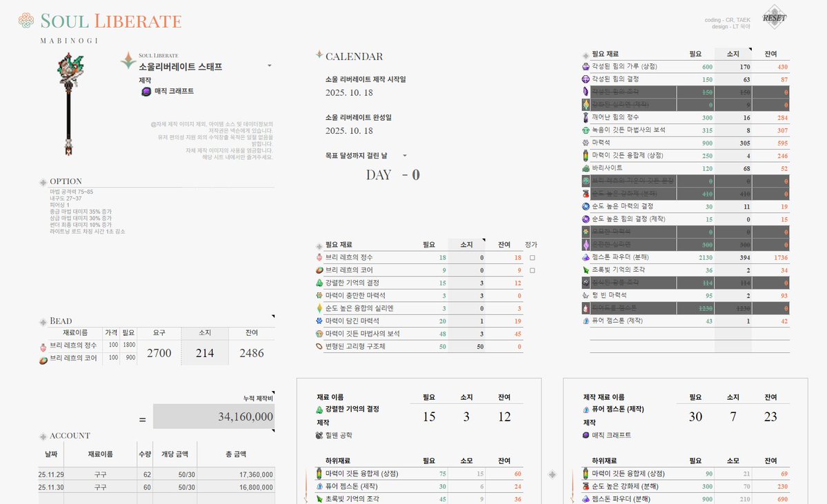Image resolution: width=827 pixels, height=504 pixels.
Task: Click the RESET diamond button
Action: (775, 17)
